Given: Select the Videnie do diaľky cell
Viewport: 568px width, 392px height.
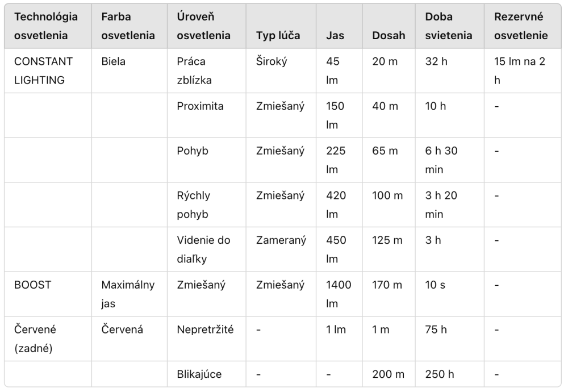Looking at the screenshot, I should 207,249.
